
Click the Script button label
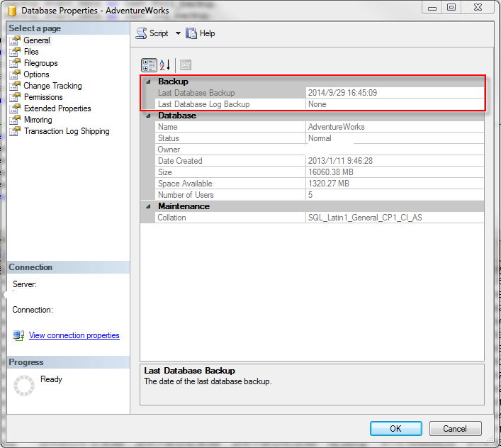coord(159,33)
